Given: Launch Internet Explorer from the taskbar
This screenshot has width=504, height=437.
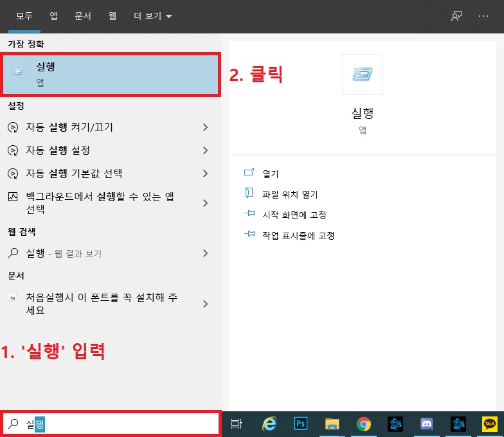Looking at the screenshot, I should pos(269,424).
